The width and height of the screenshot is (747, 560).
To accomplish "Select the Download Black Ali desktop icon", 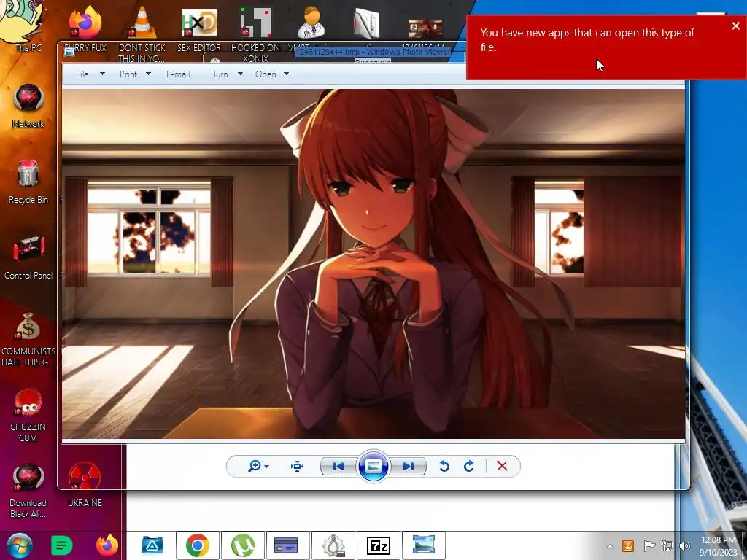I will click(28, 491).
